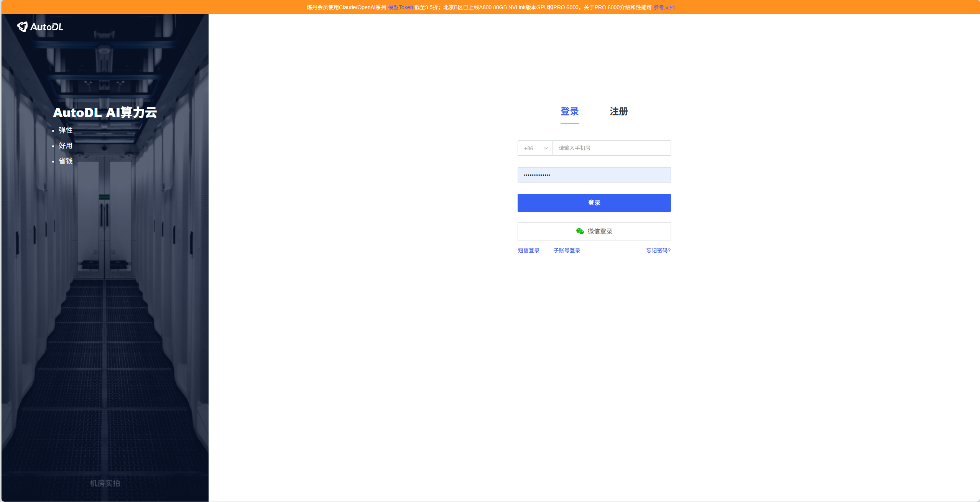This screenshot has width=980, height=502.
Task: Click the 弹性 bullet item
Action: click(x=66, y=130)
